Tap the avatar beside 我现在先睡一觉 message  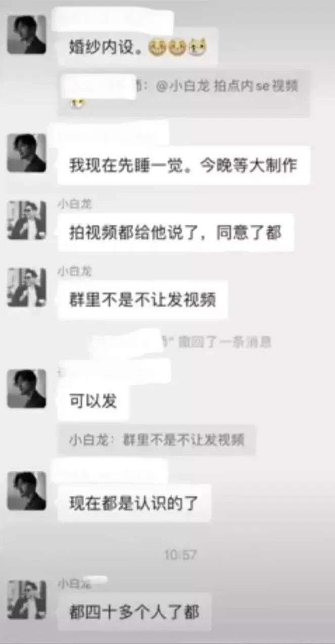[27, 153]
